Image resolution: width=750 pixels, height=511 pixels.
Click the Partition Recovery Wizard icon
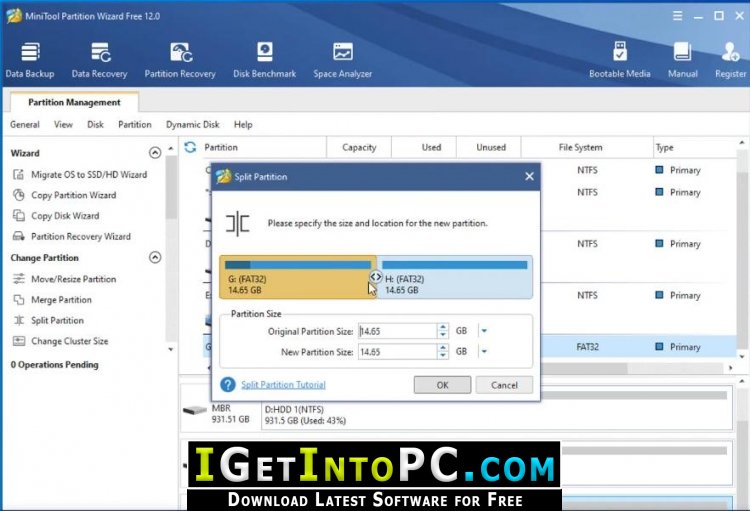pyautogui.click(x=19, y=236)
